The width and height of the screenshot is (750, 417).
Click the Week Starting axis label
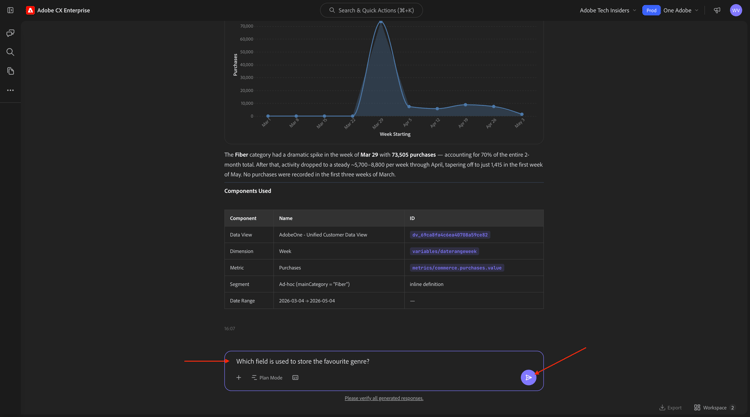395,134
